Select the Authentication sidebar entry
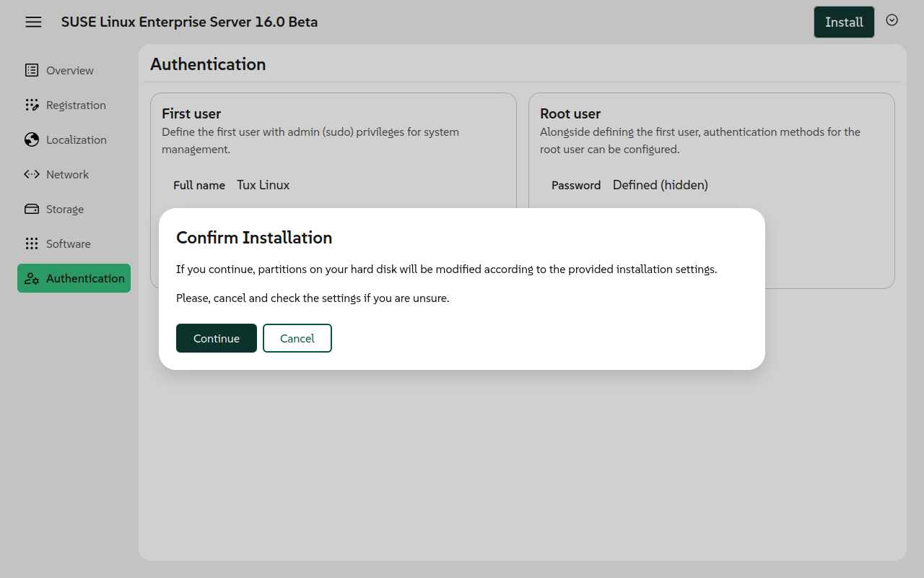 (x=84, y=278)
